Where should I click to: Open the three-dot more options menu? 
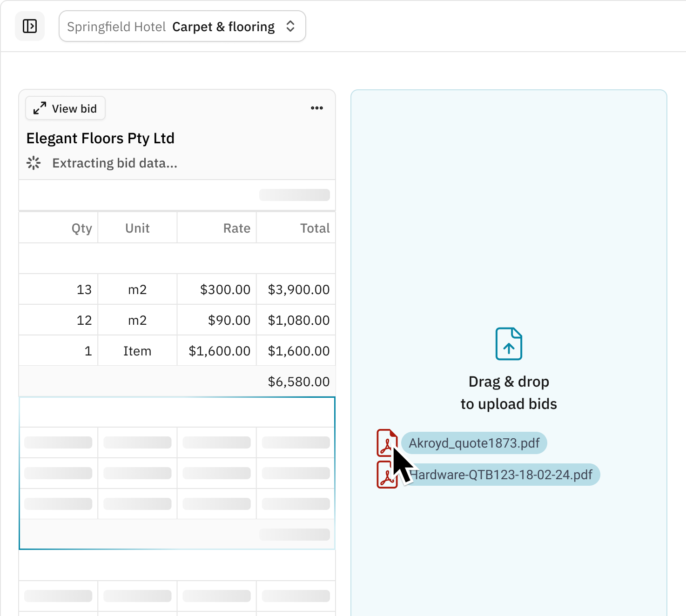pyautogui.click(x=317, y=108)
